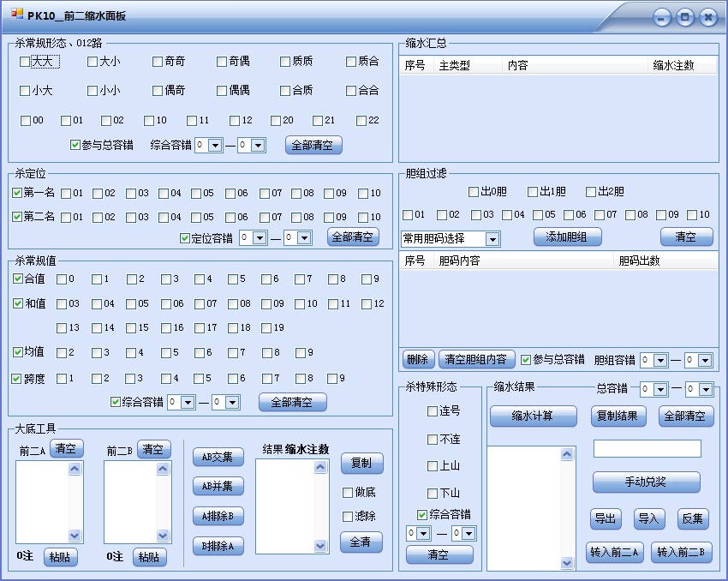Click 粘贴 under the 前二A box
Viewport: 728px width, 581px height.
(60, 557)
